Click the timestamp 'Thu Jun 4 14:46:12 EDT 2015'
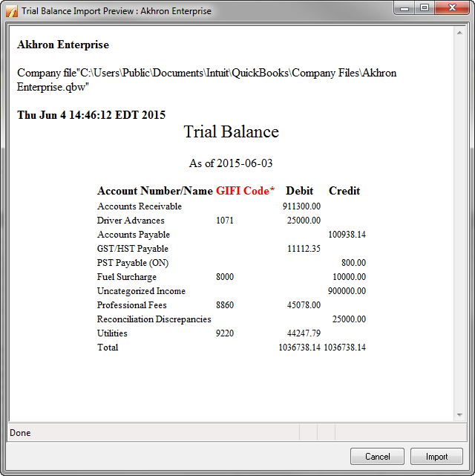475x476 pixels. click(x=91, y=115)
